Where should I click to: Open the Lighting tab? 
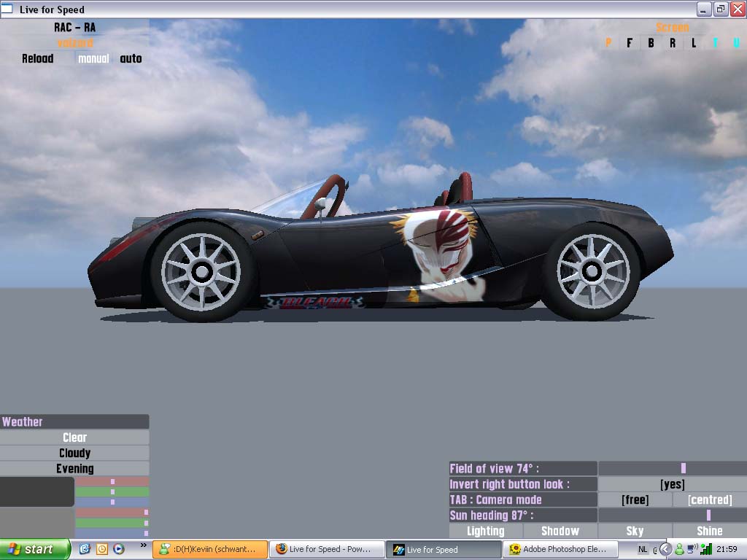pyautogui.click(x=485, y=531)
